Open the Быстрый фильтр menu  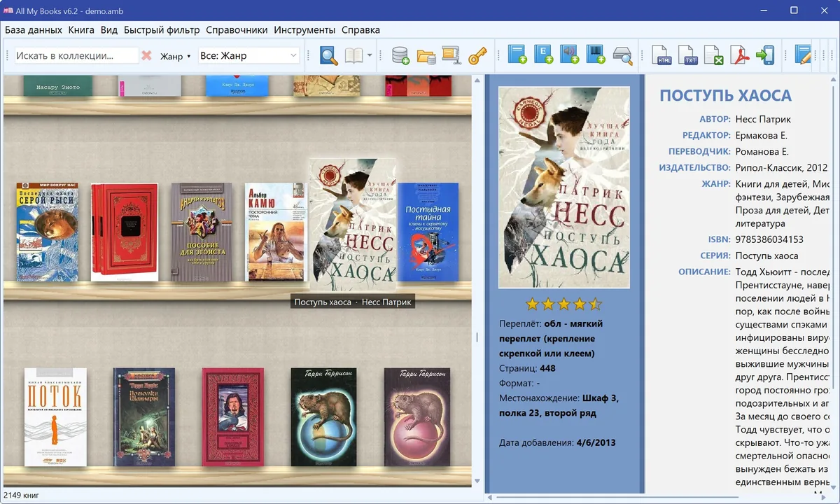coord(162,30)
